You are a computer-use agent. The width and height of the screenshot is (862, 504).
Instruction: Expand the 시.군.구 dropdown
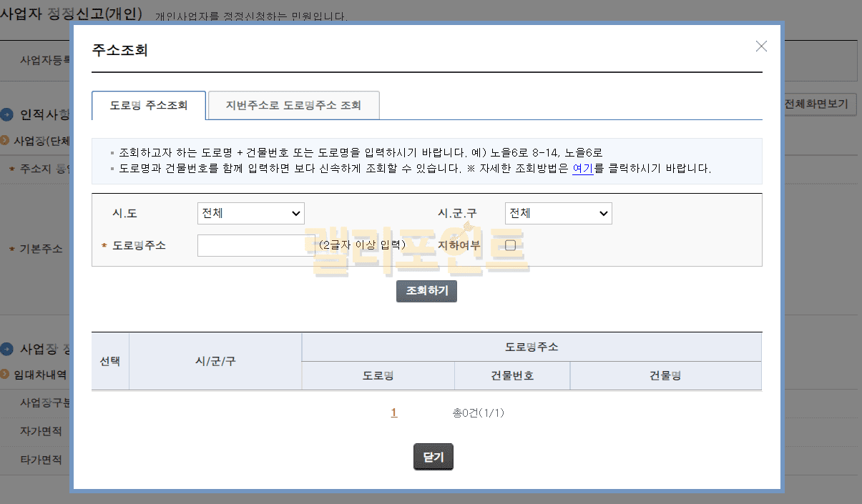558,213
